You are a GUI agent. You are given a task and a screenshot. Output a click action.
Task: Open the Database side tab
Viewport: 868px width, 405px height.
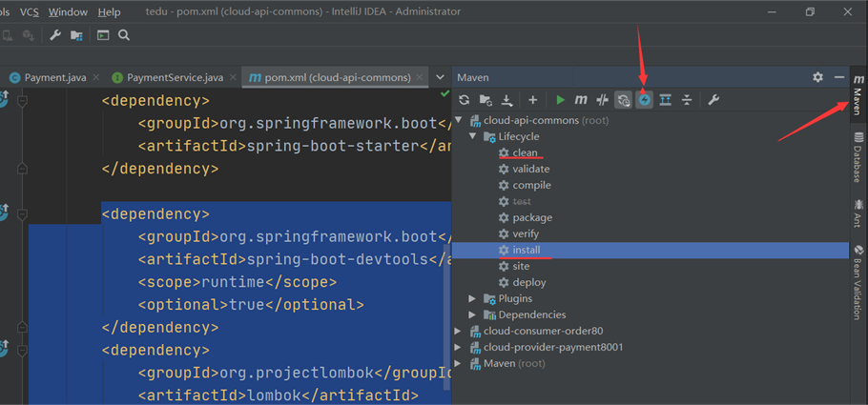click(x=858, y=157)
